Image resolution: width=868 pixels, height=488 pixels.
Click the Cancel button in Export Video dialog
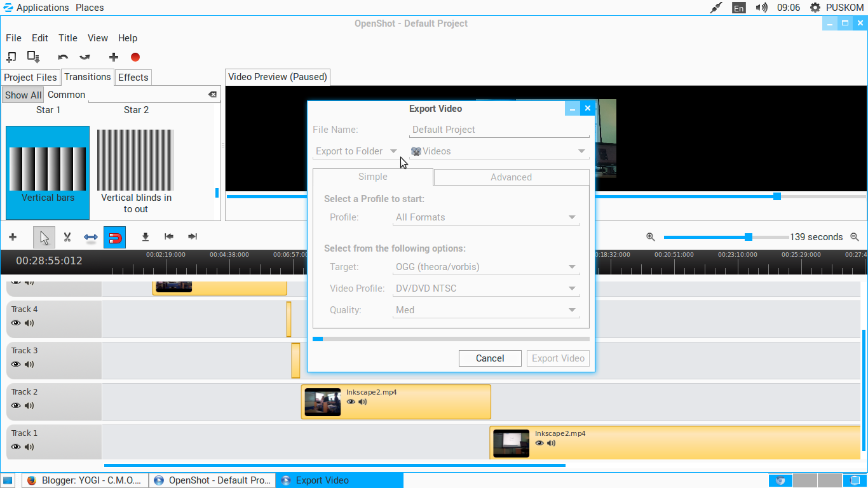click(x=490, y=358)
